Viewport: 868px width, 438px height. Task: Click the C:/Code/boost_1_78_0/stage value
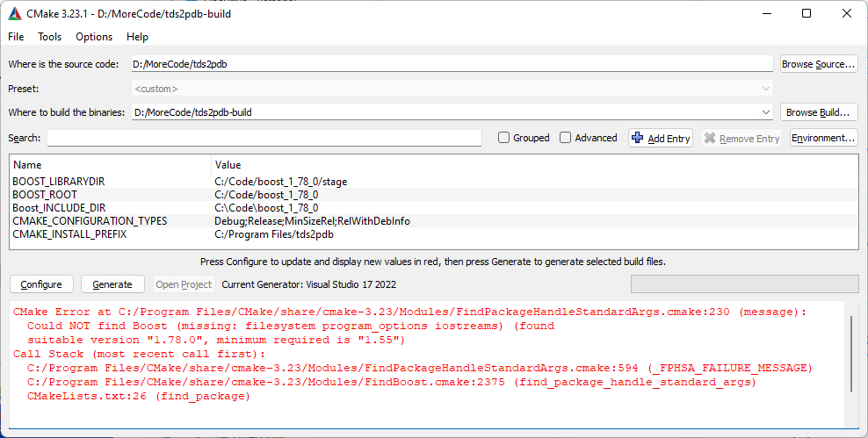(281, 182)
